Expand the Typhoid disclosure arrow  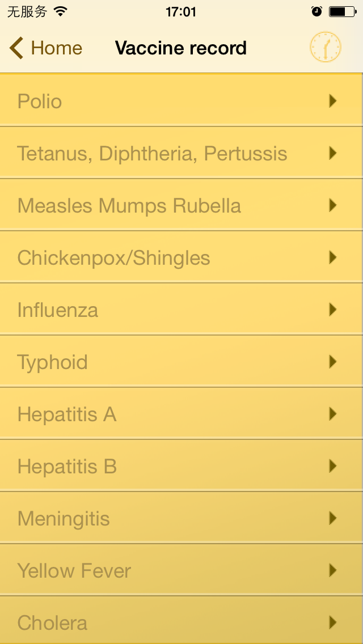click(332, 362)
